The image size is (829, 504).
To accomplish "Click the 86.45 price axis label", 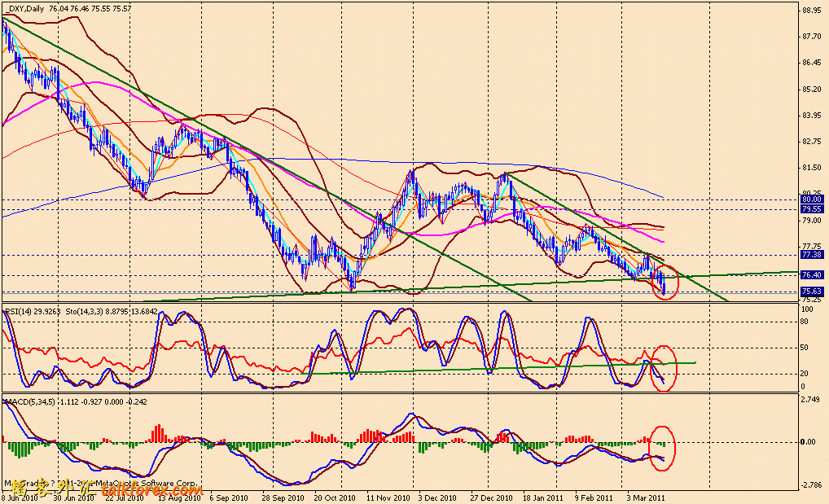I will [x=812, y=63].
